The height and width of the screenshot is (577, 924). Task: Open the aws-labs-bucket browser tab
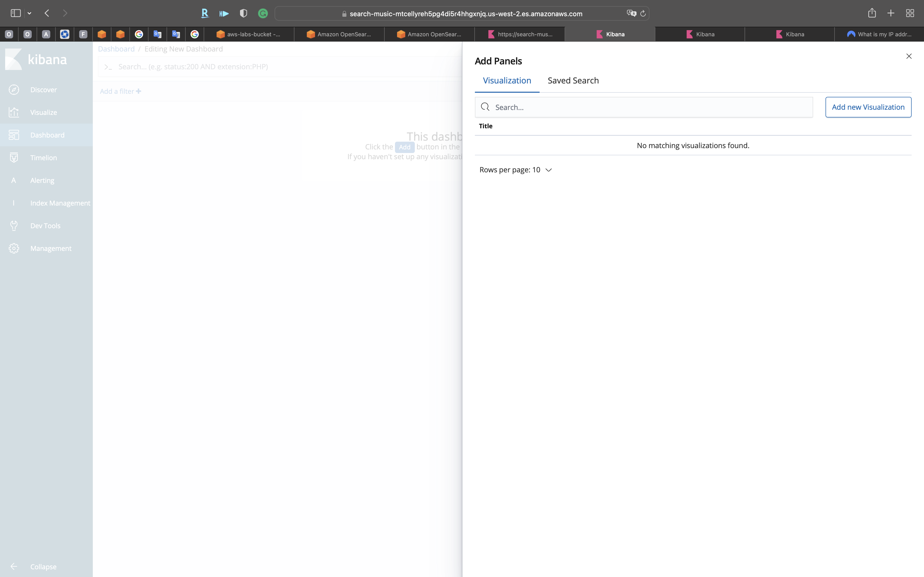[x=249, y=34]
